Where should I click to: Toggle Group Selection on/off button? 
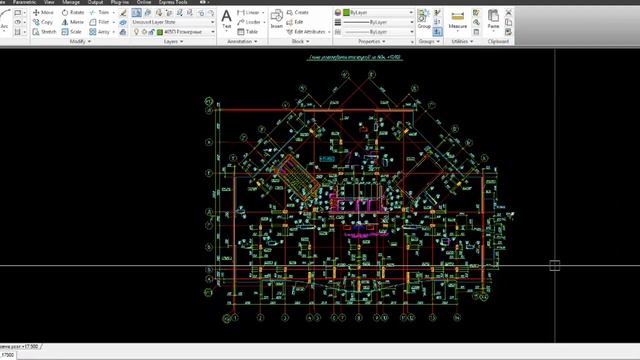[x=437, y=31]
